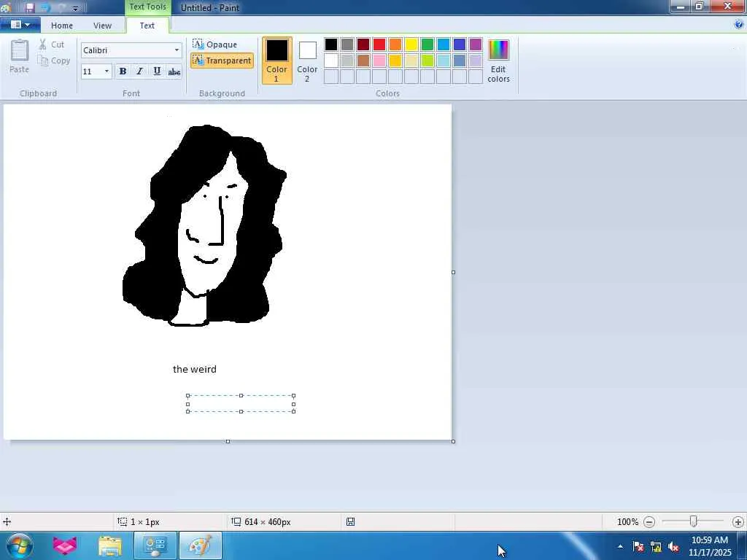Viewport: 747px width, 560px height.
Task: Zoom in using the plus button
Action: click(x=738, y=522)
